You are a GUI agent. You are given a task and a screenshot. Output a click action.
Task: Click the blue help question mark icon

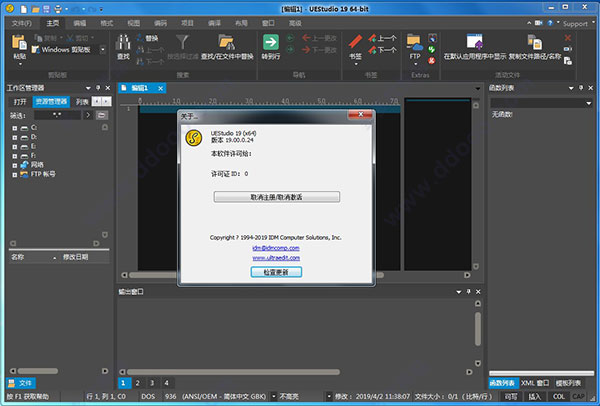click(550, 23)
